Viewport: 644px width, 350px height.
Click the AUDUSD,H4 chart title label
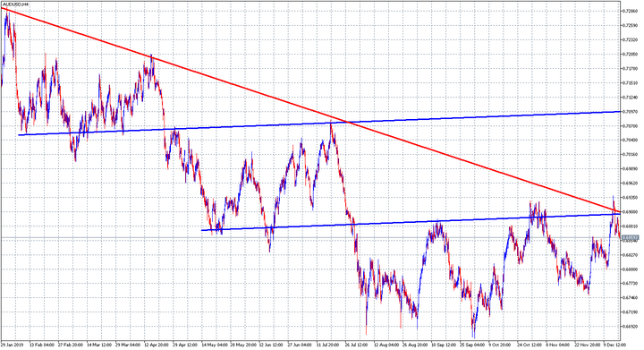pos(15,4)
